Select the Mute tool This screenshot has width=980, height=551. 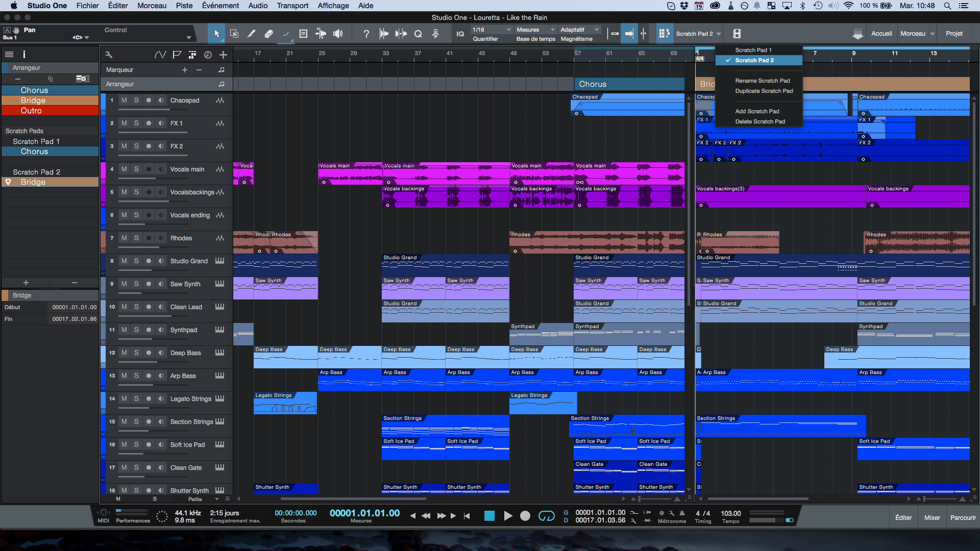303,34
